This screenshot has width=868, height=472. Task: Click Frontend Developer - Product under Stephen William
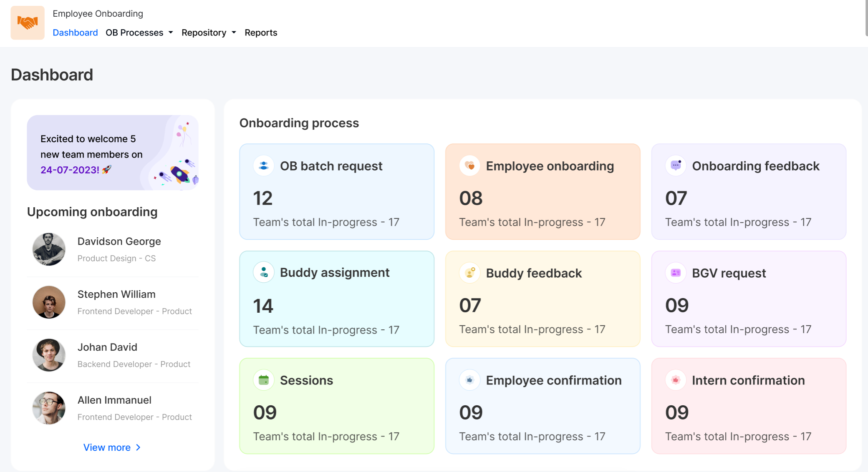point(134,311)
